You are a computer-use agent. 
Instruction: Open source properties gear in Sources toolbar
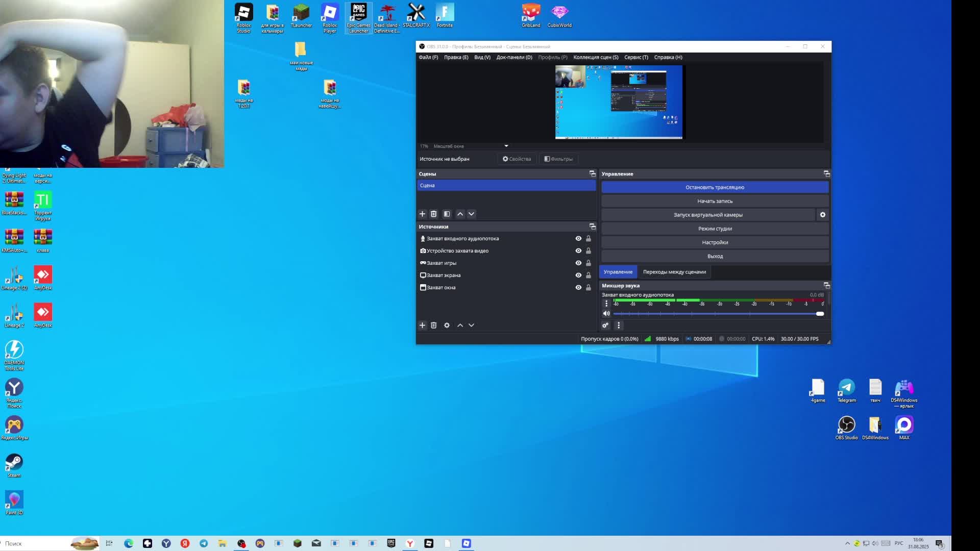(447, 325)
